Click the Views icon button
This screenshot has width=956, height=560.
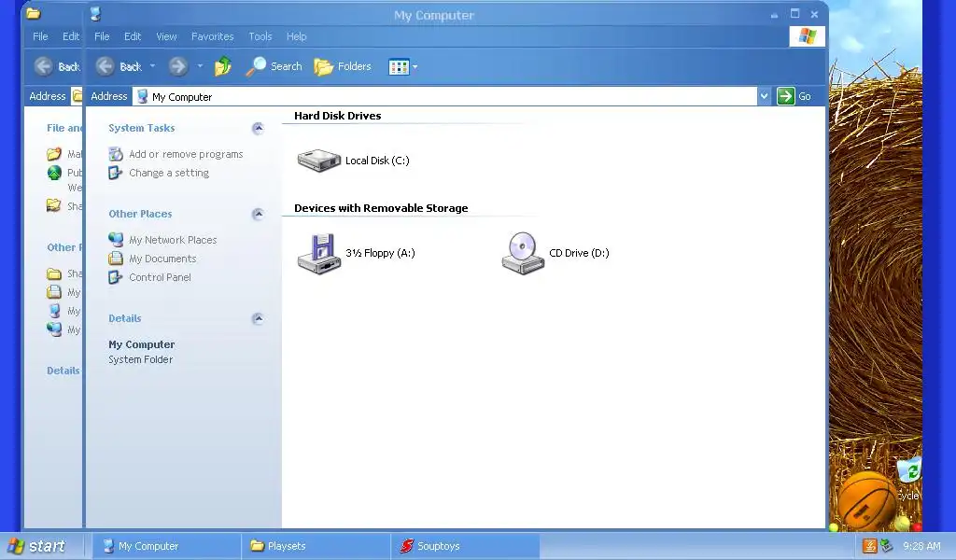pos(399,67)
